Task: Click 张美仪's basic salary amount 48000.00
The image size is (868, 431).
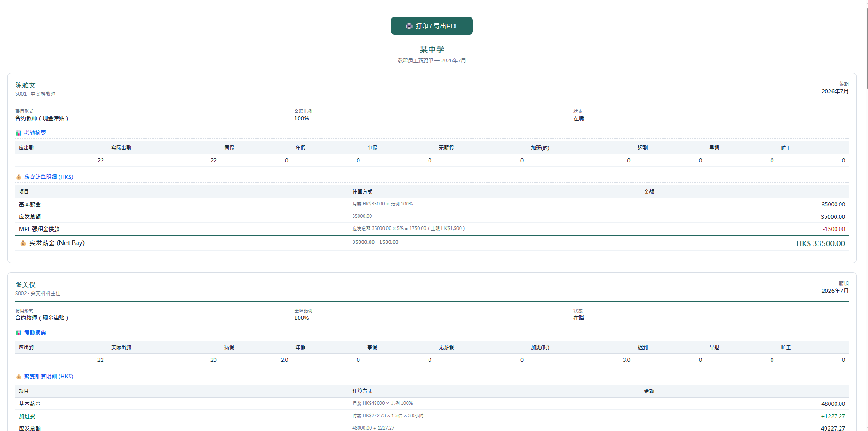Action: point(833,404)
